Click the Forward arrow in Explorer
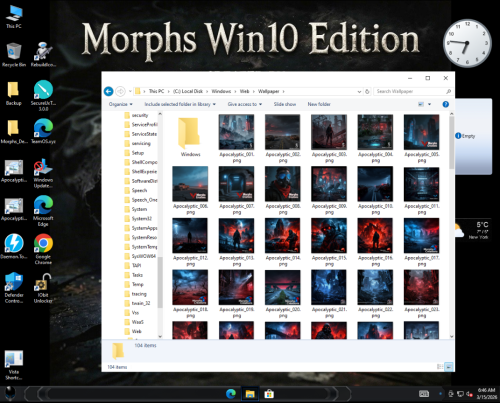 coord(120,91)
